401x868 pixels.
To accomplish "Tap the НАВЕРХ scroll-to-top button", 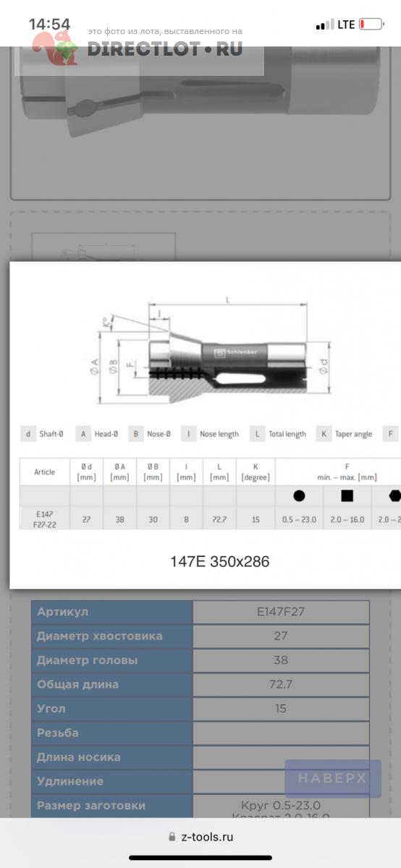I will point(332,778).
